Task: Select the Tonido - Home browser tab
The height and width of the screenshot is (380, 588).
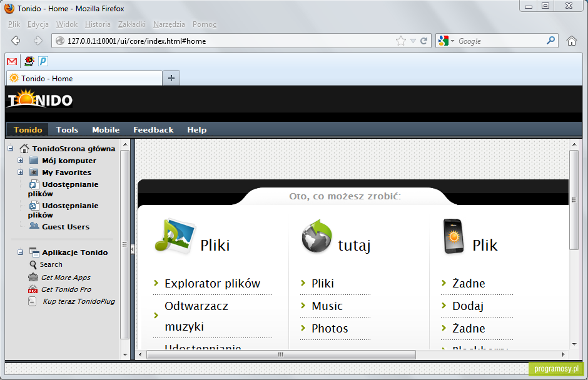Action: [x=84, y=78]
